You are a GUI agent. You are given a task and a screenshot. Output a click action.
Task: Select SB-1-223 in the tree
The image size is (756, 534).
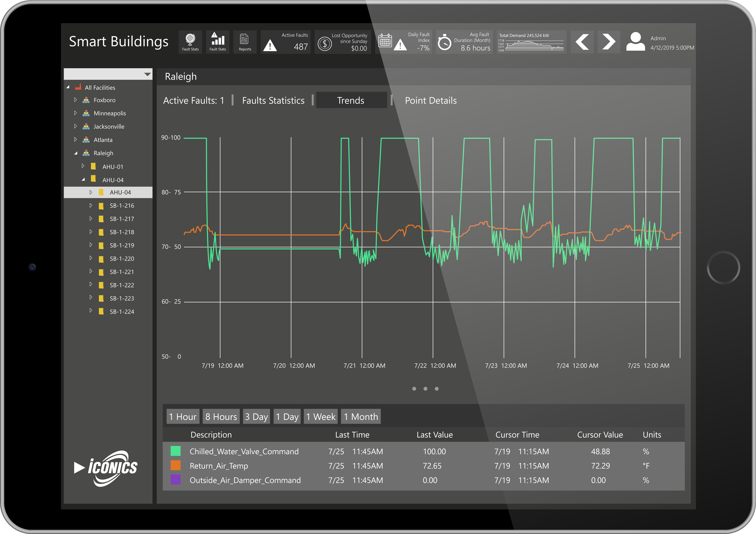coord(122,298)
